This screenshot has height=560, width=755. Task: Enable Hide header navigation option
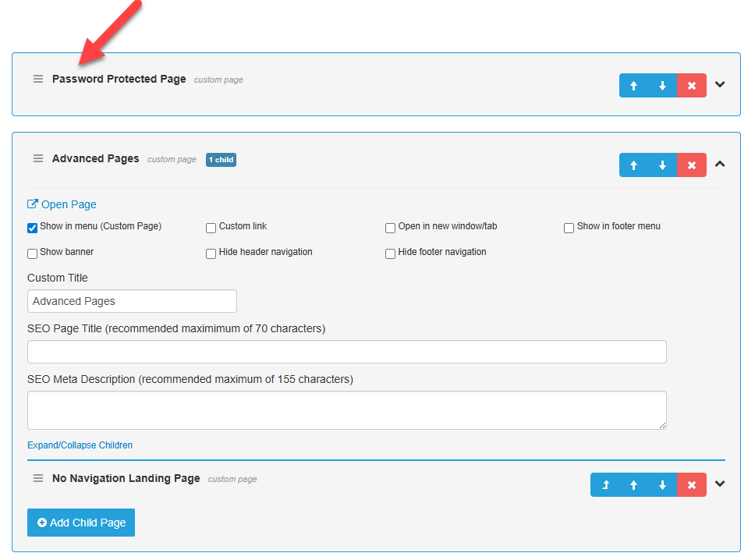click(x=211, y=253)
